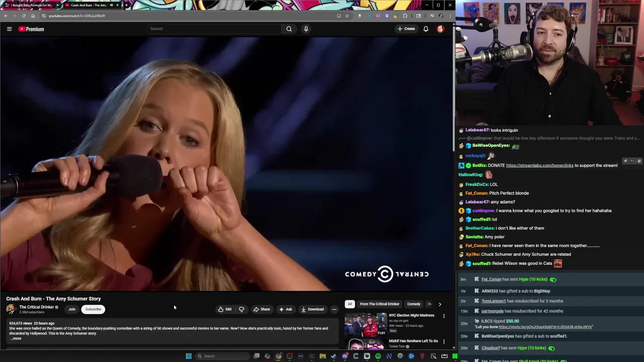Start voice search with microphone icon
This screenshot has height=362, width=644.
[306, 29]
